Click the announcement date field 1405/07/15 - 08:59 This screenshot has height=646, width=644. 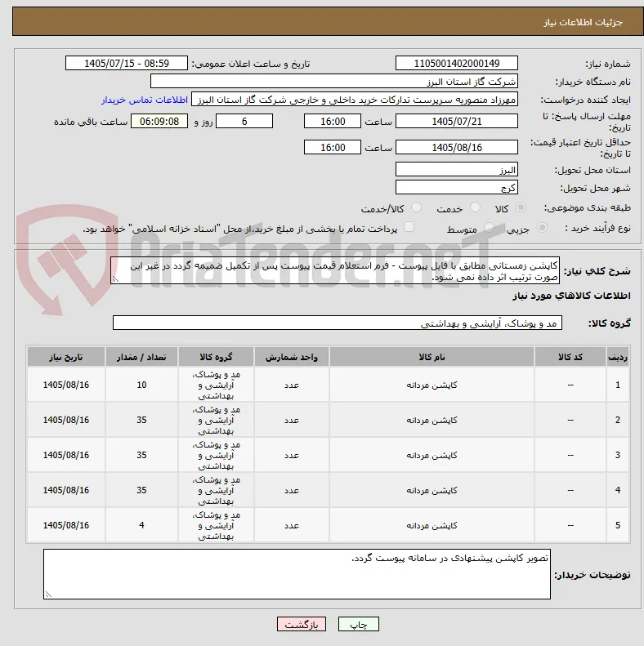pyautogui.click(x=127, y=63)
